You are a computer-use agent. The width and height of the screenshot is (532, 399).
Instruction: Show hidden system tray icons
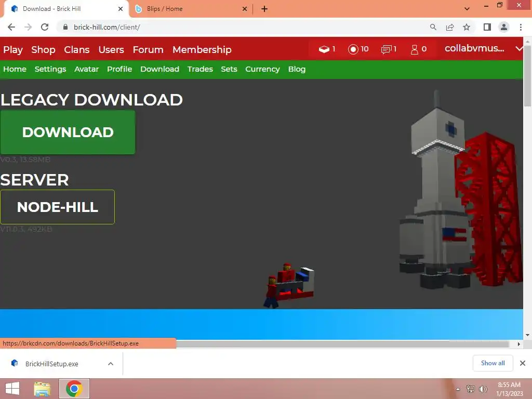(x=458, y=389)
